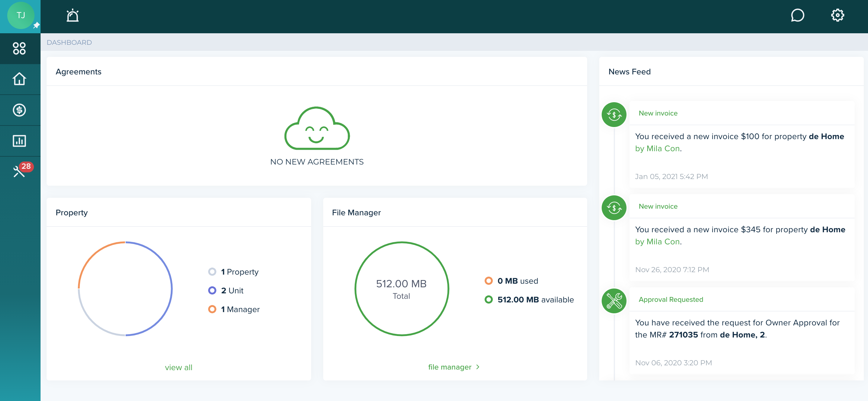Click the 1 Manager legend marker
Screen dimensions: 868x401
point(212,309)
